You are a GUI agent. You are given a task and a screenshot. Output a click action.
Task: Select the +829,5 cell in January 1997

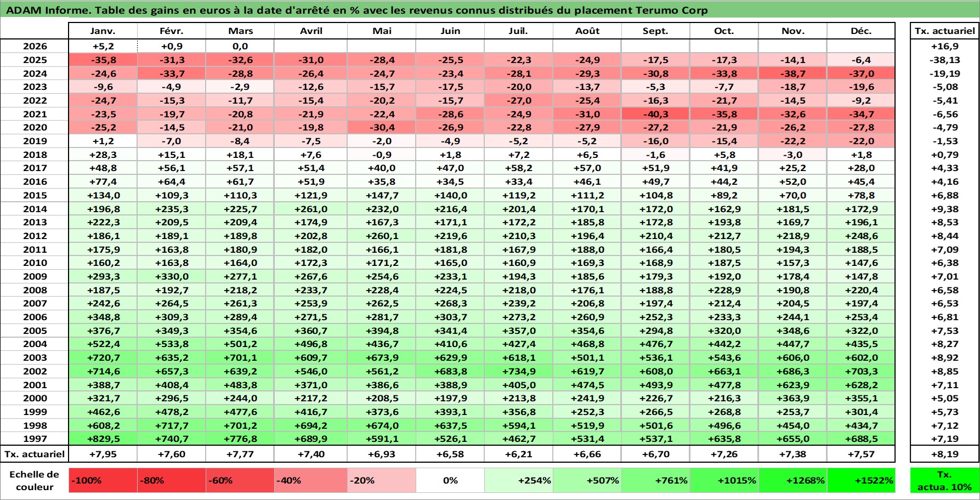(x=103, y=439)
